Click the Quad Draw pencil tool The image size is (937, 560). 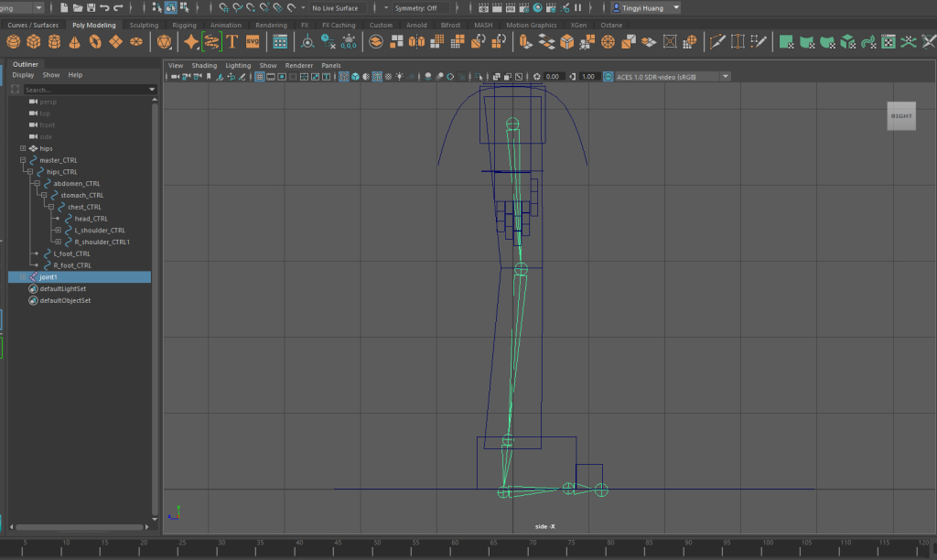tap(759, 42)
